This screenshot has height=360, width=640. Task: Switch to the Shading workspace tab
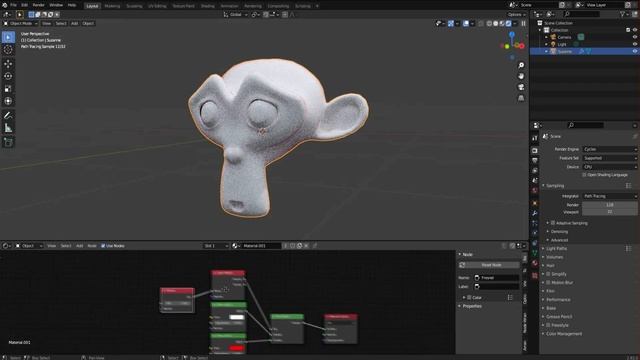click(207, 6)
